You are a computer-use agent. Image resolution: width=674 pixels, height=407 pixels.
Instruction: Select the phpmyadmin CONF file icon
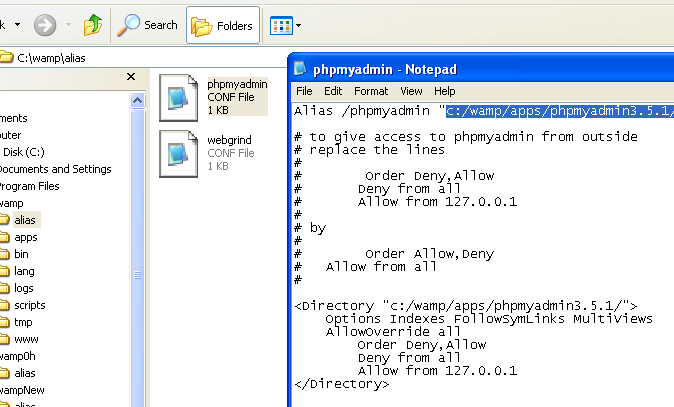[x=178, y=98]
